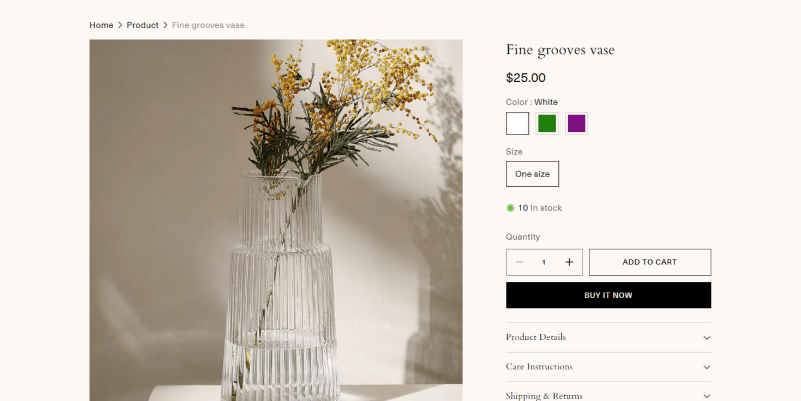Select the white color option
The width and height of the screenshot is (801, 401).
(x=517, y=124)
